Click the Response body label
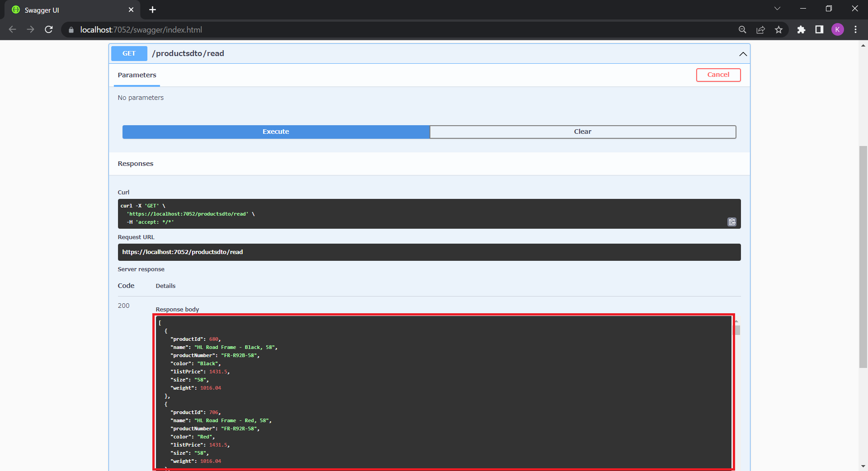 tap(177, 310)
